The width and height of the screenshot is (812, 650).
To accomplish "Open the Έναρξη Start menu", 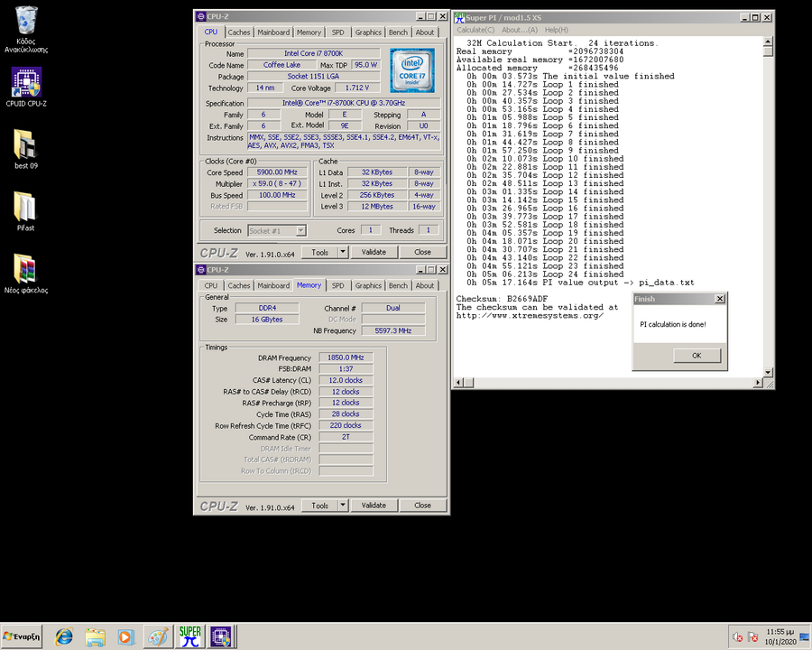I will pyautogui.click(x=22, y=636).
